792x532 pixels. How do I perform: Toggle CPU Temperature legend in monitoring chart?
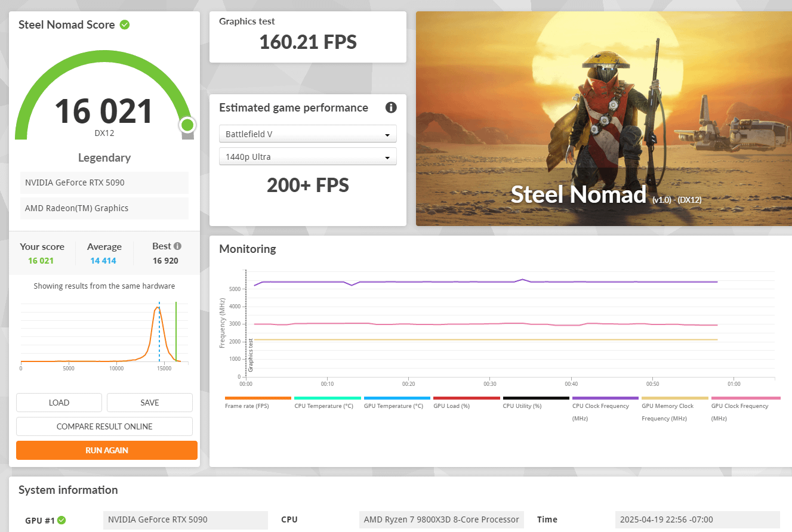tap(328, 398)
